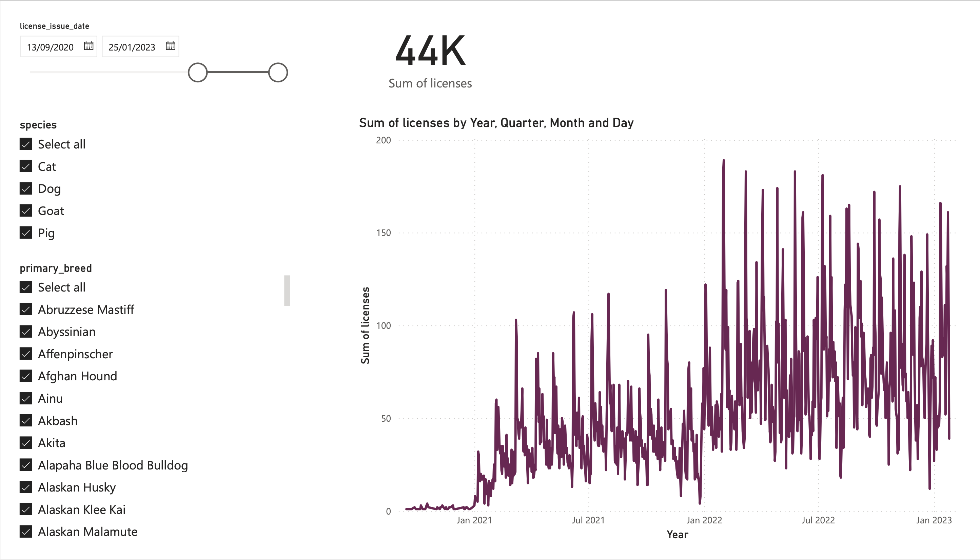The image size is (980, 560).
Task: Click the 25/01/2023 date input field
Action: (132, 47)
